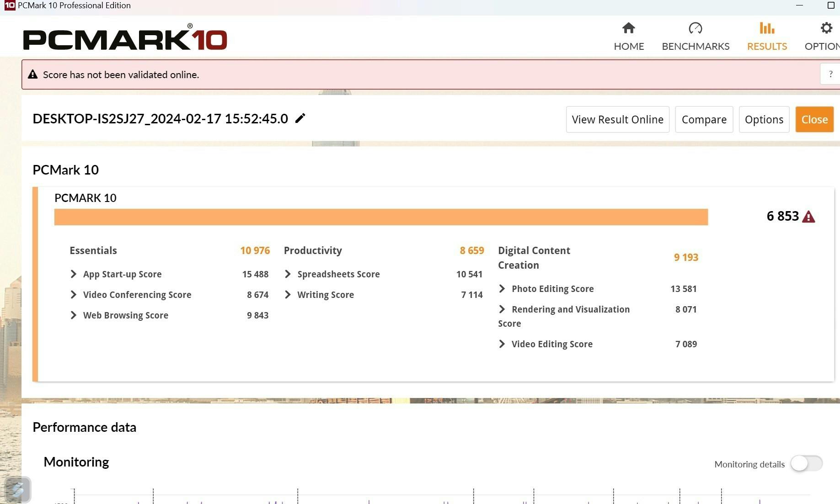Click the Performance data heading
840x504 pixels.
pyautogui.click(x=84, y=427)
